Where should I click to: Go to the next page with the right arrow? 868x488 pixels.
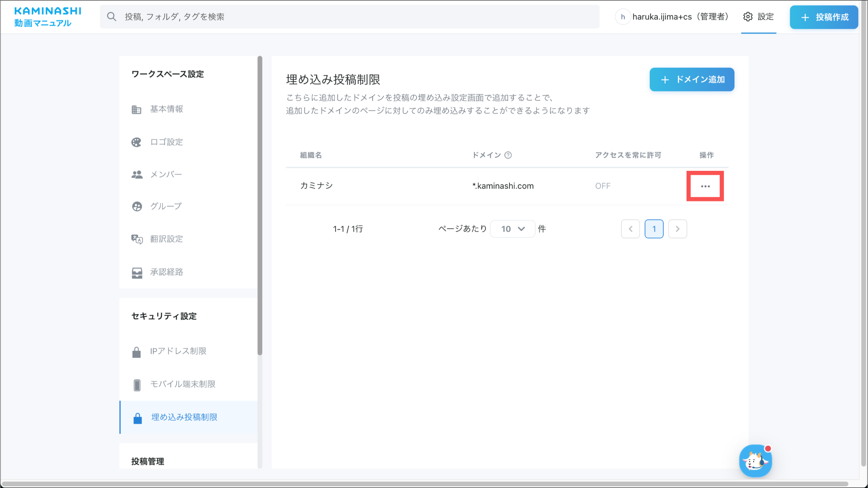click(x=677, y=229)
